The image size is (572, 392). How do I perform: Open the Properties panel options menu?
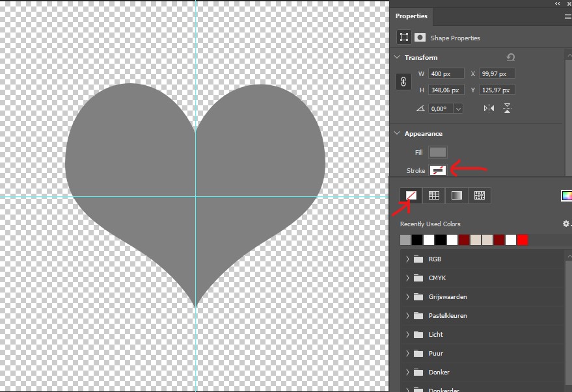(x=567, y=16)
